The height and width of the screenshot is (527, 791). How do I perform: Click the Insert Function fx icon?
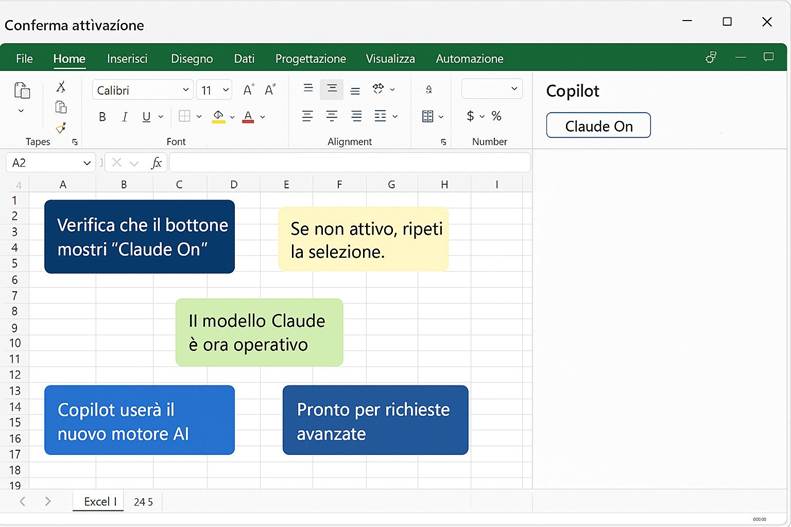coord(156,163)
